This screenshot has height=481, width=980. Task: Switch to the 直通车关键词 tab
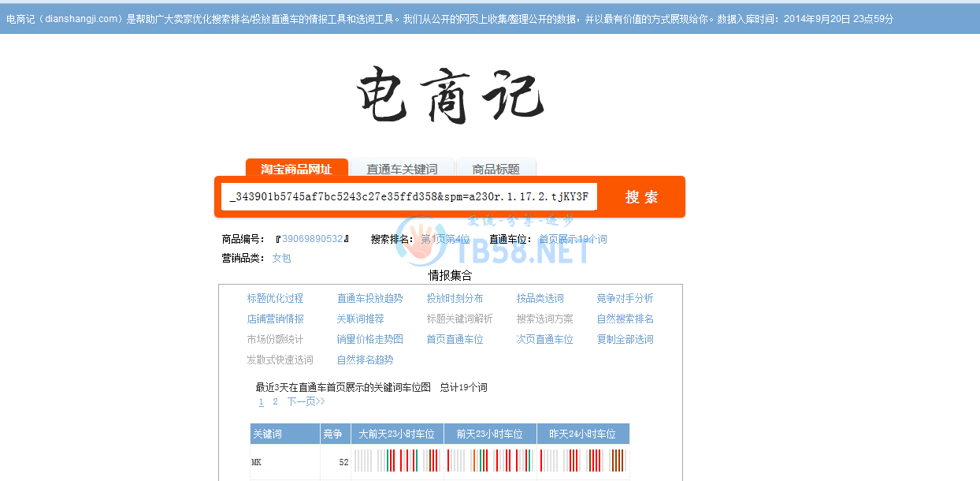pyautogui.click(x=402, y=169)
